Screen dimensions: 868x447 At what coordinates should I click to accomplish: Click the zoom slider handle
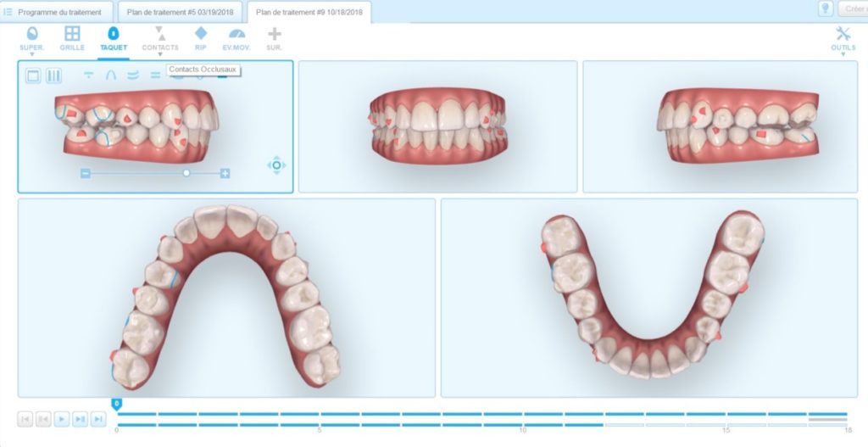[186, 173]
